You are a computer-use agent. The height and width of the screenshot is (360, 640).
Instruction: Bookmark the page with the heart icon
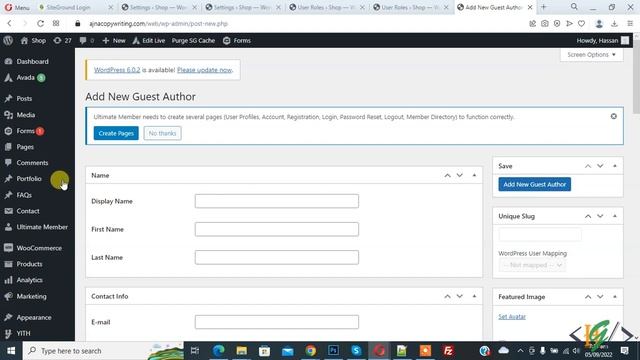[x=581, y=24]
